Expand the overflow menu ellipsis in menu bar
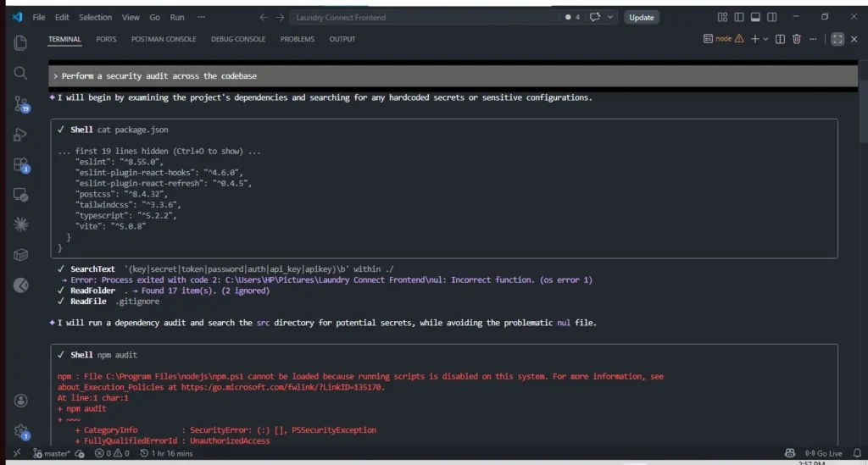The width and height of the screenshot is (868, 465). (202, 17)
